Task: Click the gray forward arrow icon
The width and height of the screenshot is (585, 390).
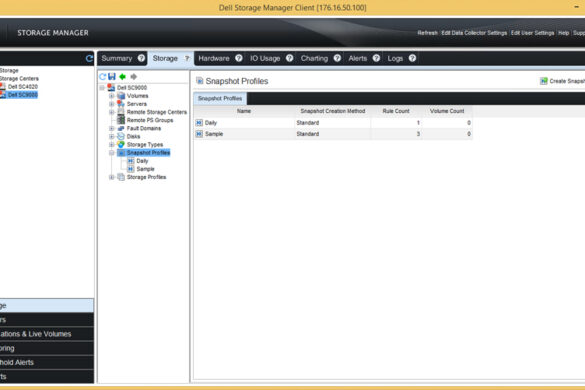Action: pos(134,77)
